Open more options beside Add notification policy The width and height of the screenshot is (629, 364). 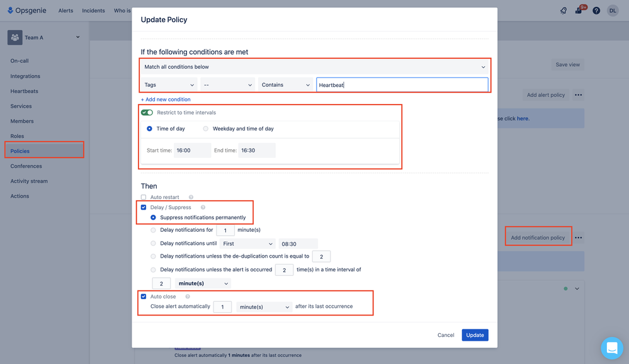(578, 237)
